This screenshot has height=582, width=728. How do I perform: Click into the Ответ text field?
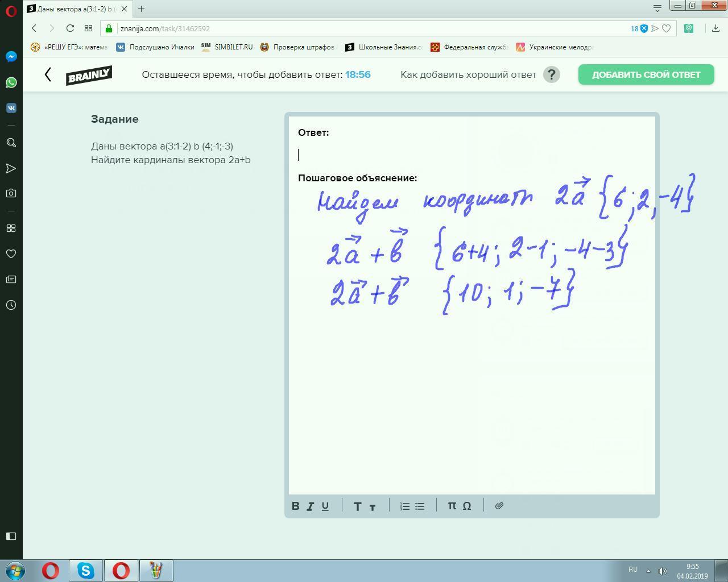tap(472, 155)
